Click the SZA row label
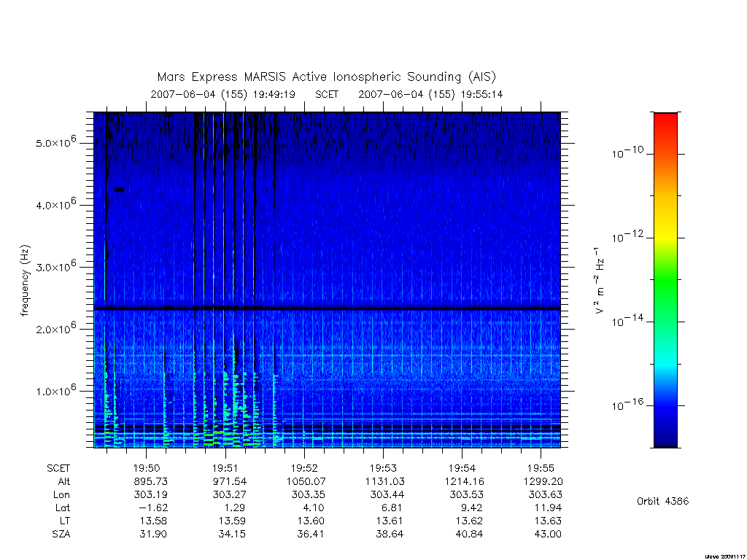This screenshot has width=747, height=560. coord(61,534)
